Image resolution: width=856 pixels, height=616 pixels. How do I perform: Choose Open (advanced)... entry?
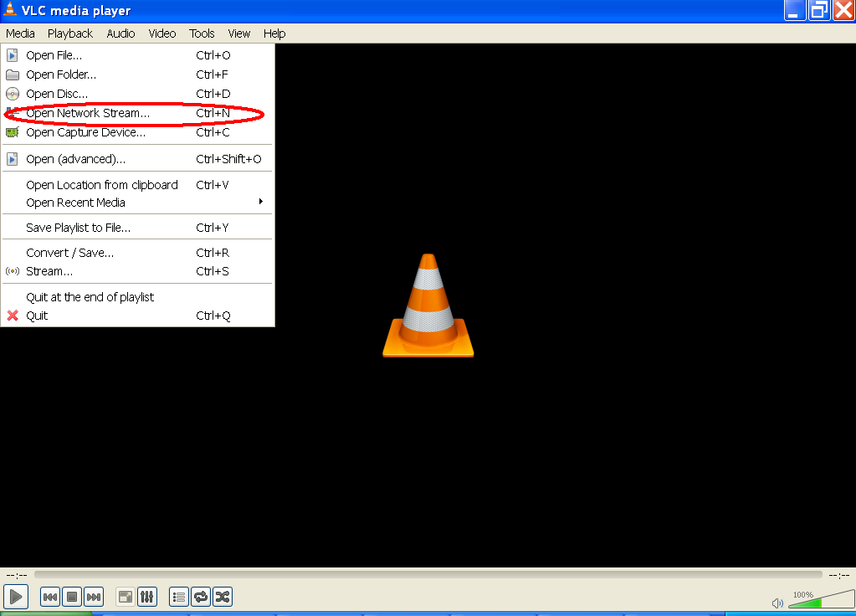(x=137, y=159)
